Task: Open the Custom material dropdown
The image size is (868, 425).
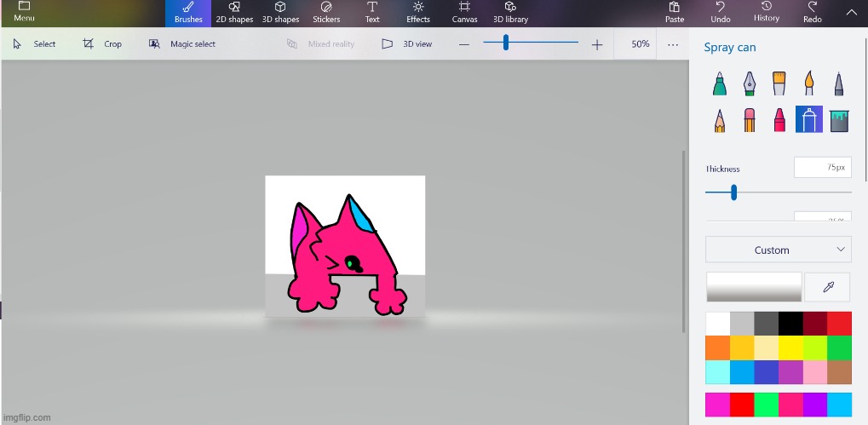Action: coord(779,250)
